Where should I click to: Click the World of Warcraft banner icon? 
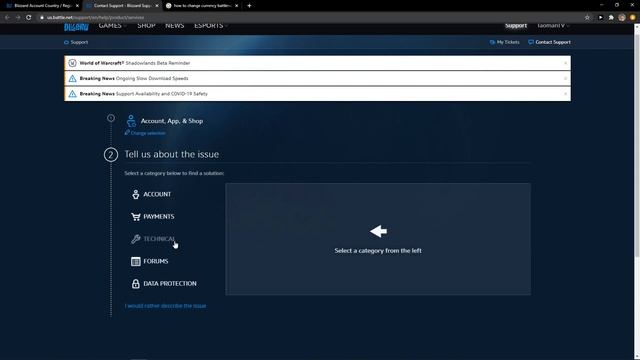(x=72, y=63)
